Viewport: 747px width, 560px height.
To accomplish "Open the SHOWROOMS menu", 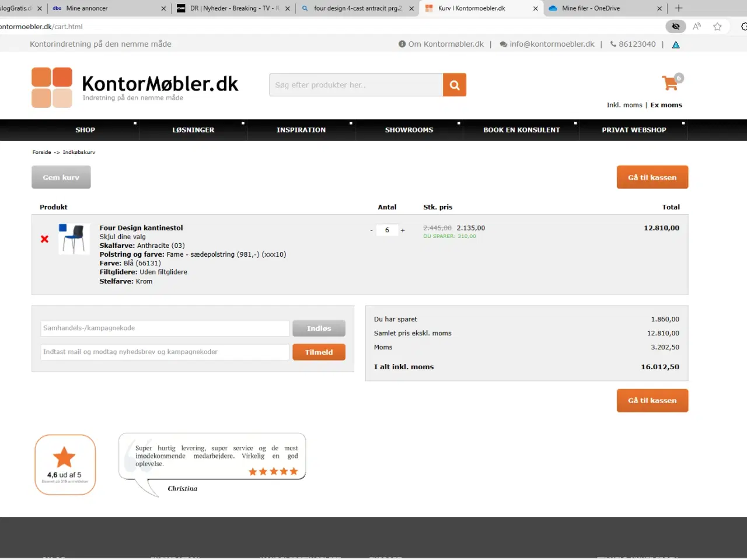I will 409,130.
